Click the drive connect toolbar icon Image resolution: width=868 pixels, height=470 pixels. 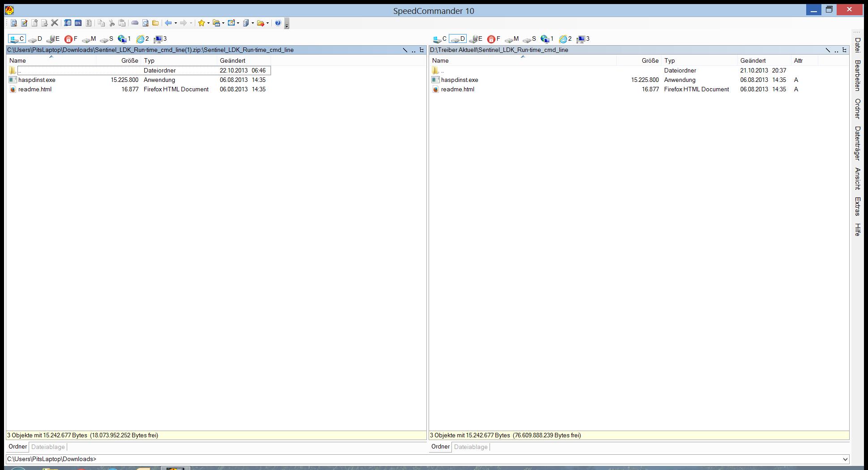click(x=135, y=23)
